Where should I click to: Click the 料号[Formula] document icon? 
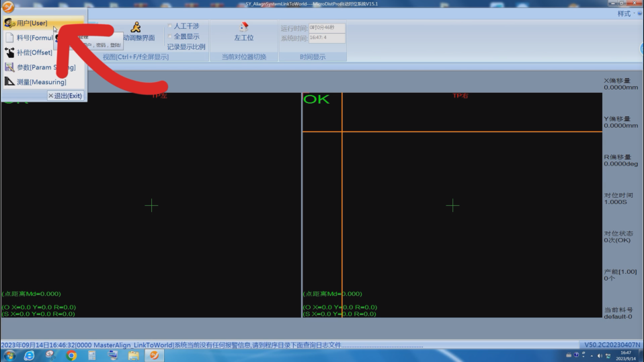(9, 38)
